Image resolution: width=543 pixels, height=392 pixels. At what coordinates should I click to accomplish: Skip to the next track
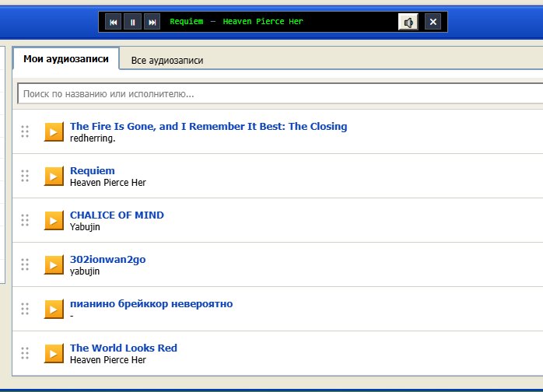pyautogui.click(x=152, y=22)
